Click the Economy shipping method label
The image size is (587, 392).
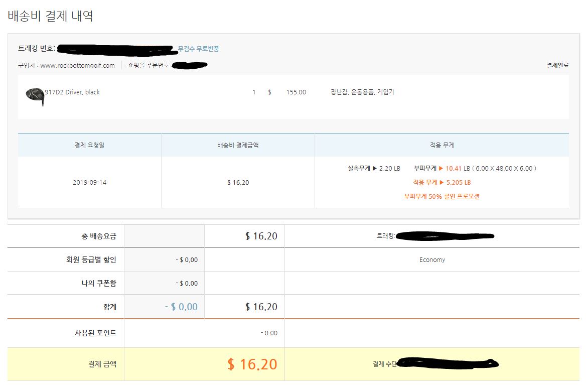click(432, 260)
